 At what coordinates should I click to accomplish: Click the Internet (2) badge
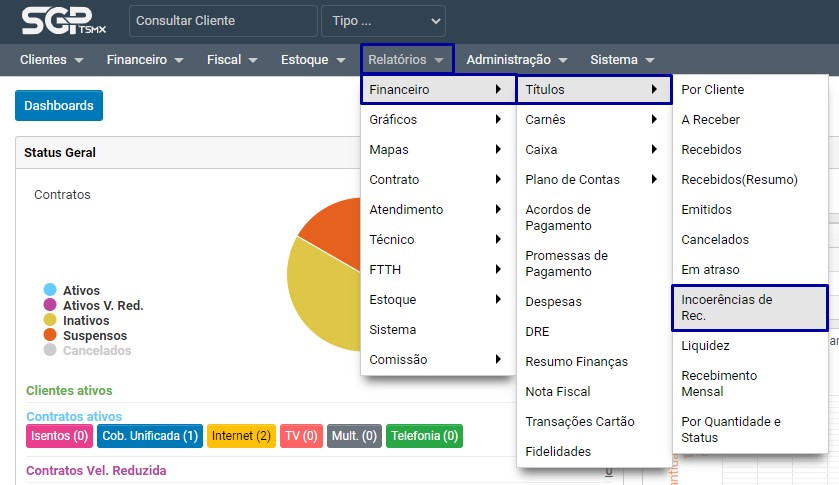point(241,436)
